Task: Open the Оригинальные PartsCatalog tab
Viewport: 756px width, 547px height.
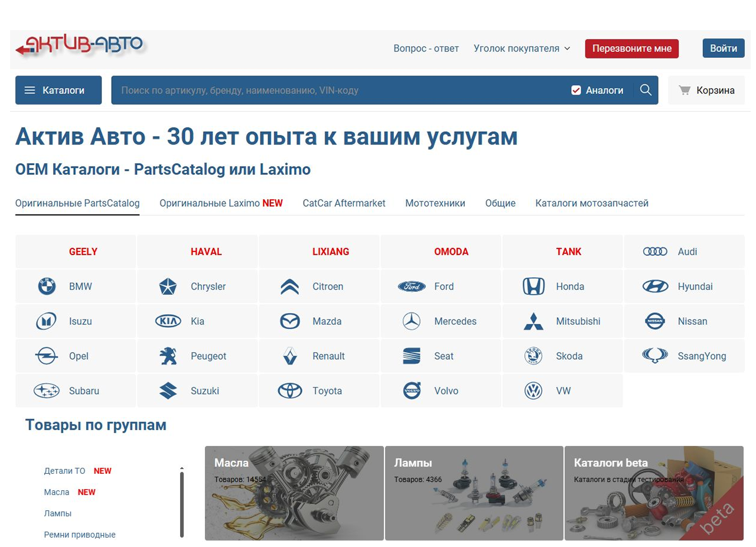Action: coord(77,203)
